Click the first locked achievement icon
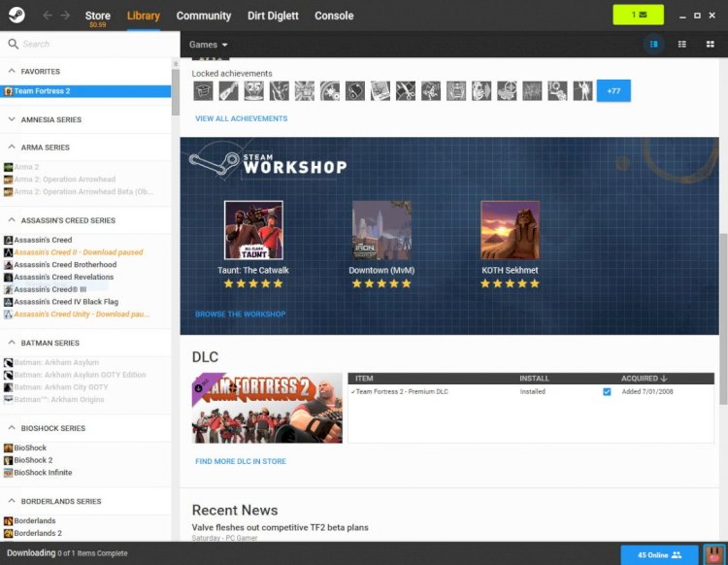This screenshot has height=565, width=728. point(203,90)
